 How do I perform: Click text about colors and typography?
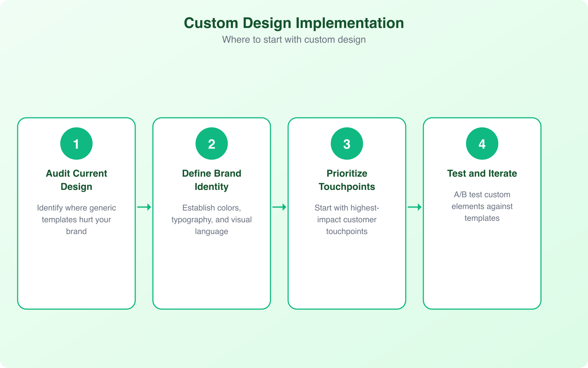coord(211,219)
